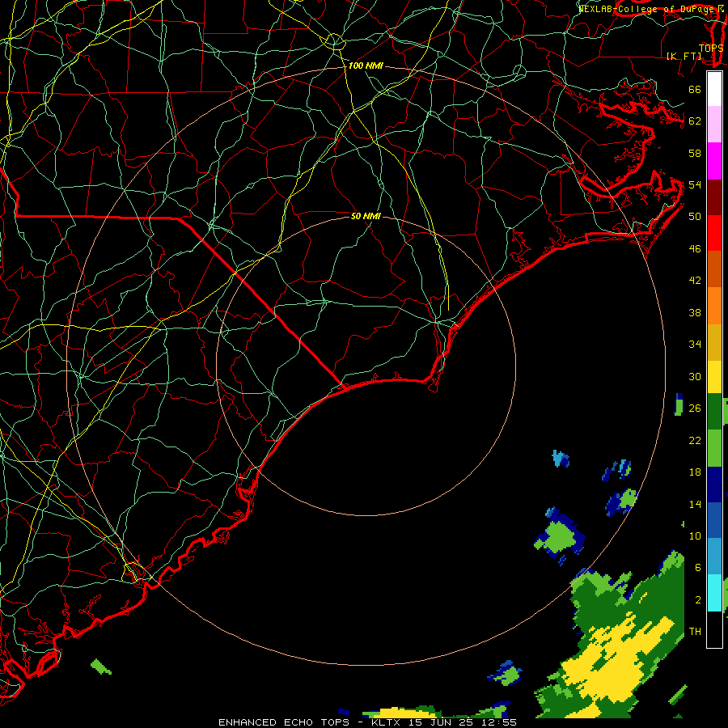Pick the navy blue legend swatch
The height and width of the screenshot is (728, 728).
714,485
